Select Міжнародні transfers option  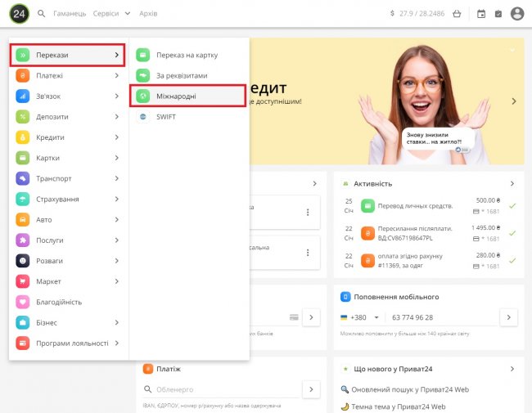click(x=187, y=97)
